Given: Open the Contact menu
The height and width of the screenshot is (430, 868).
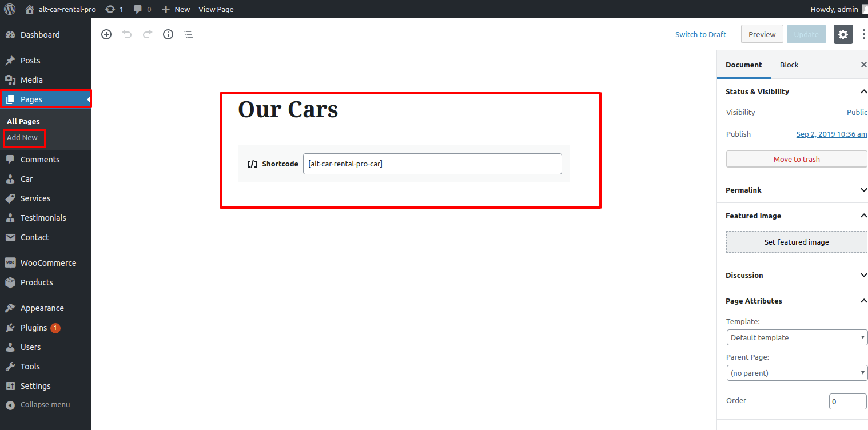Looking at the screenshot, I should 46,237.
